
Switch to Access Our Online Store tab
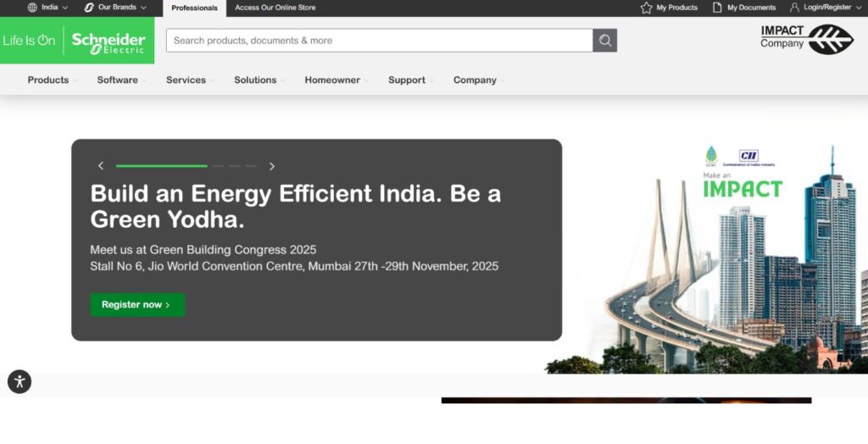coord(275,8)
